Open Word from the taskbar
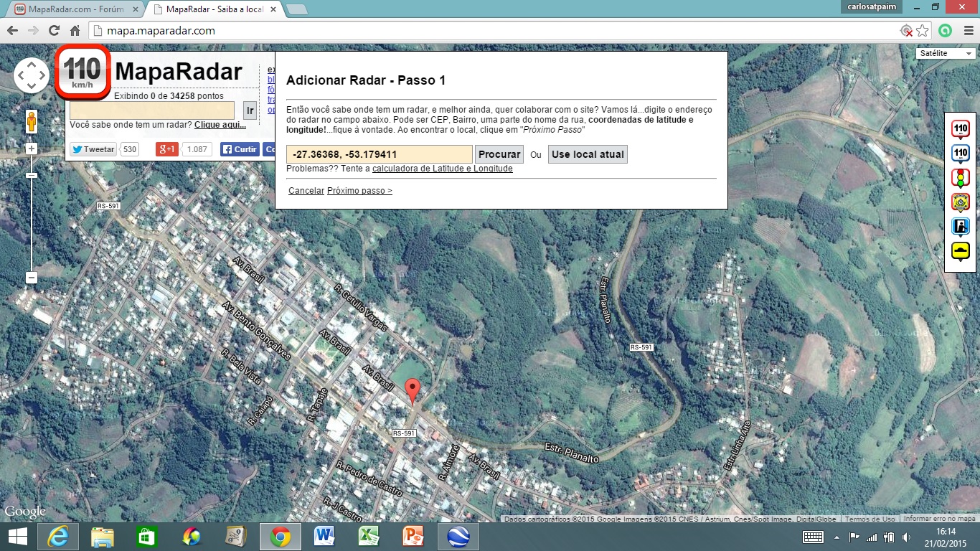 [x=324, y=537]
